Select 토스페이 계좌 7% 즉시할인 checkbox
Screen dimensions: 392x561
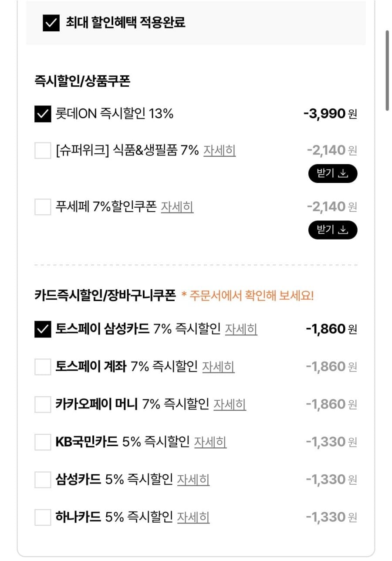point(43,367)
